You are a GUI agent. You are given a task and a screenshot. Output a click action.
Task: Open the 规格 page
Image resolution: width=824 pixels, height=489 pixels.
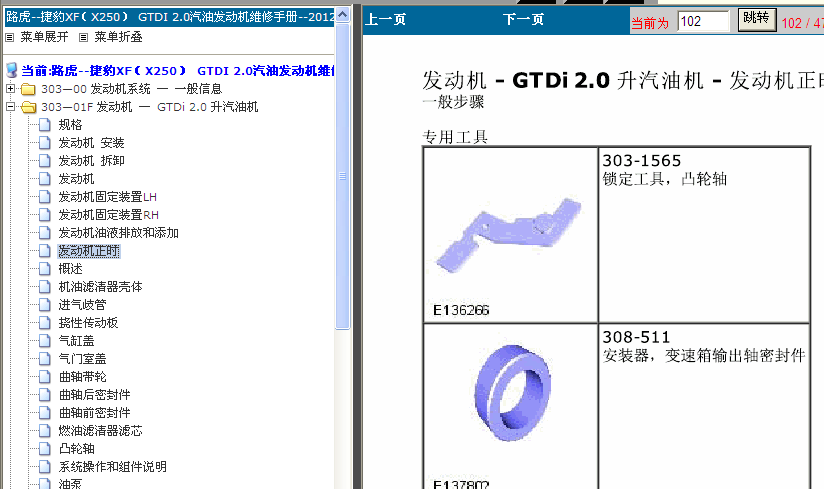pos(70,125)
